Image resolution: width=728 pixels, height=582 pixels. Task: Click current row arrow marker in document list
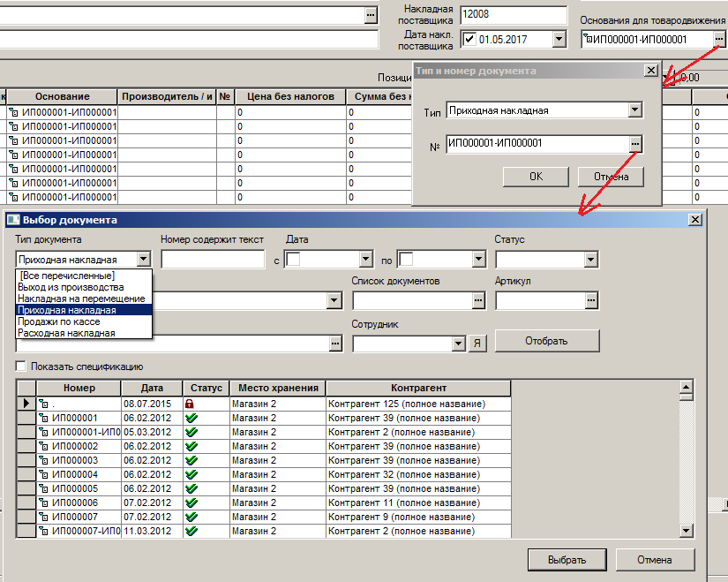[x=26, y=404]
